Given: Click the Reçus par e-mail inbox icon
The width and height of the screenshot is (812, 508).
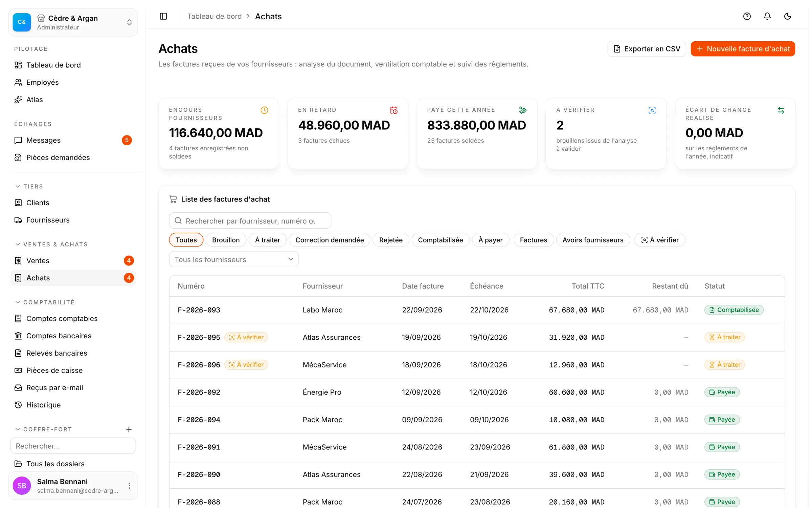Looking at the screenshot, I should (x=18, y=387).
